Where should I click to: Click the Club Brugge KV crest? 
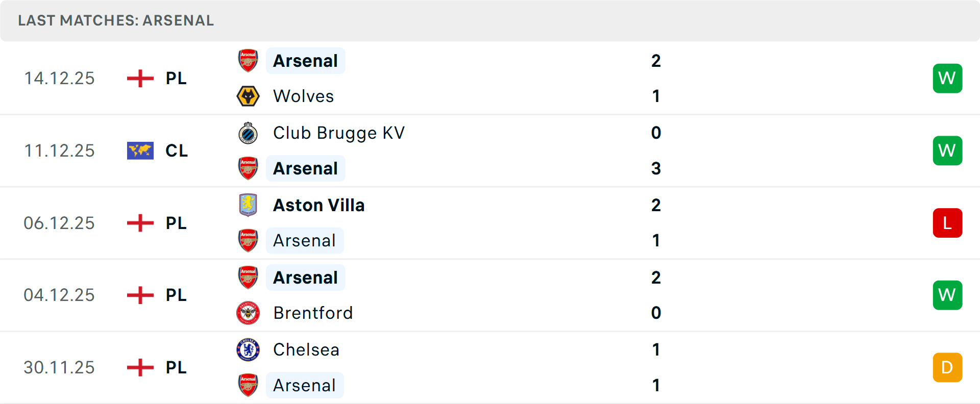pos(248,133)
